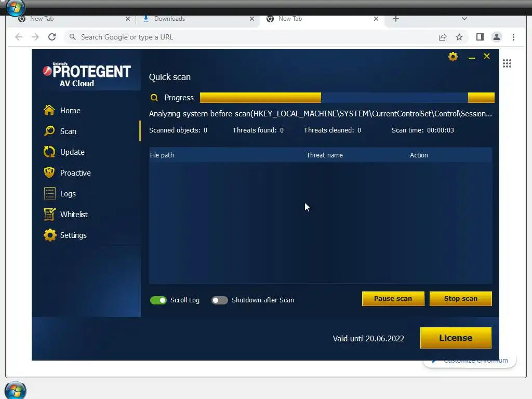Click the Home menu label
This screenshot has width=532, height=399.
click(70, 111)
